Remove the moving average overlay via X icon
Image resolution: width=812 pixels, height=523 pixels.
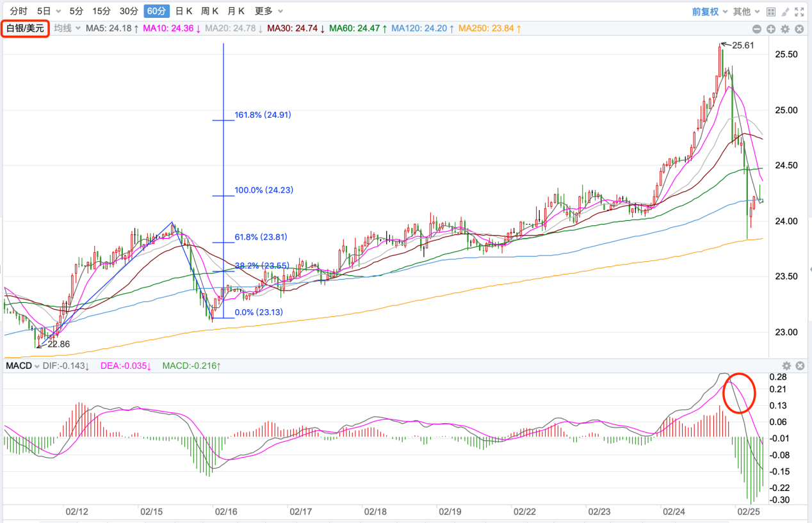[800, 29]
